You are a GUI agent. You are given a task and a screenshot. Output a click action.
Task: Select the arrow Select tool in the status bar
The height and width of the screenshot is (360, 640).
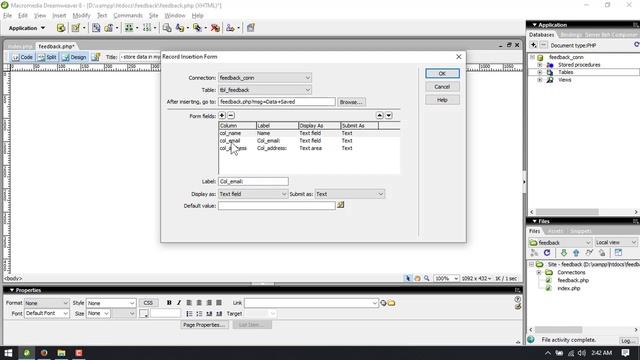point(407,278)
